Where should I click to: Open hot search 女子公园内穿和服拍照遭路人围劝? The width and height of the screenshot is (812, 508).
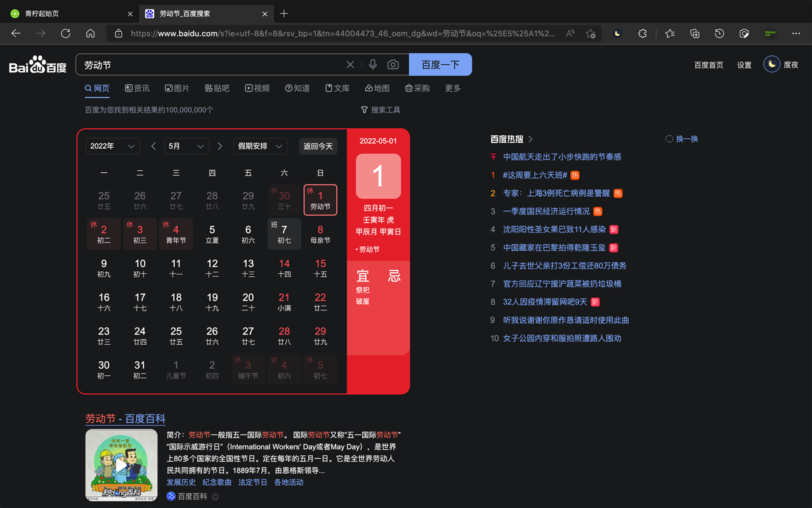[x=562, y=338]
